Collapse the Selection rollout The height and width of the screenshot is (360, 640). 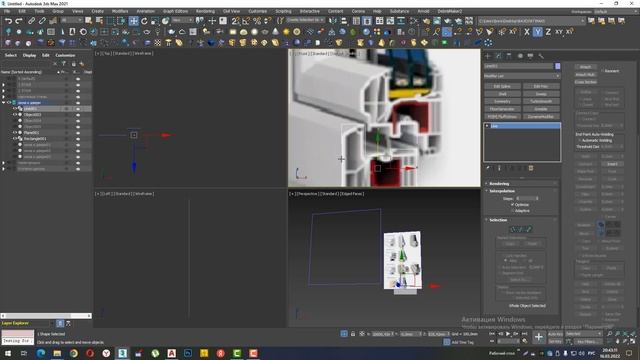pos(522,220)
